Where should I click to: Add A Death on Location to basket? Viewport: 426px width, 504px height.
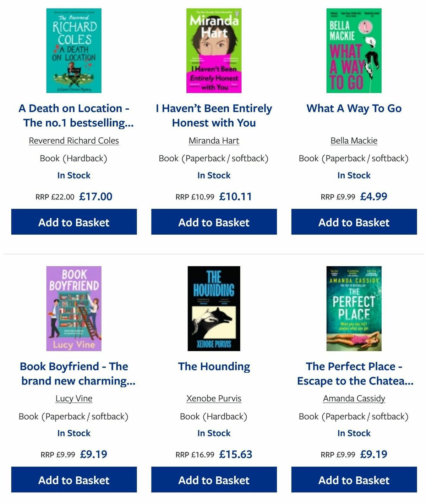(x=73, y=222)
